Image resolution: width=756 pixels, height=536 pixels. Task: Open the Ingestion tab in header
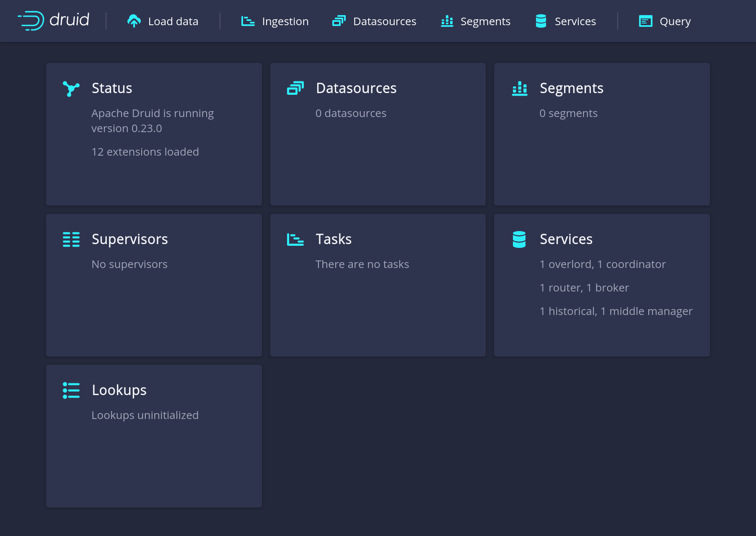pyautogui.click(x=275, y=21)
